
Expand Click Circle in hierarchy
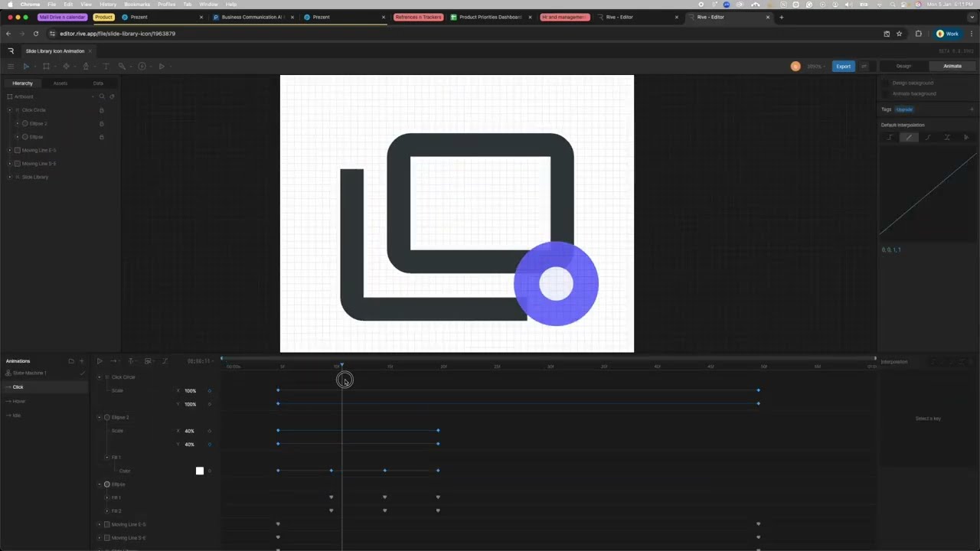pyautogui.click(x=10, y=110)
